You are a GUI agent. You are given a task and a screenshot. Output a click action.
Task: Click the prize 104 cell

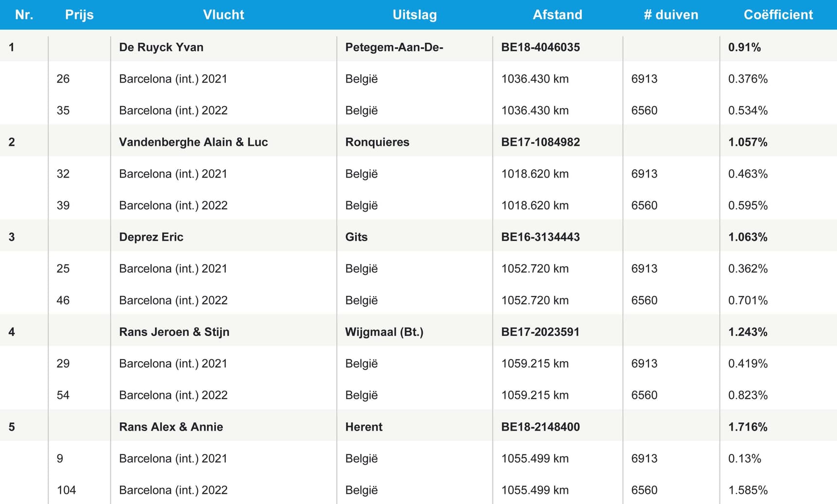66,490
